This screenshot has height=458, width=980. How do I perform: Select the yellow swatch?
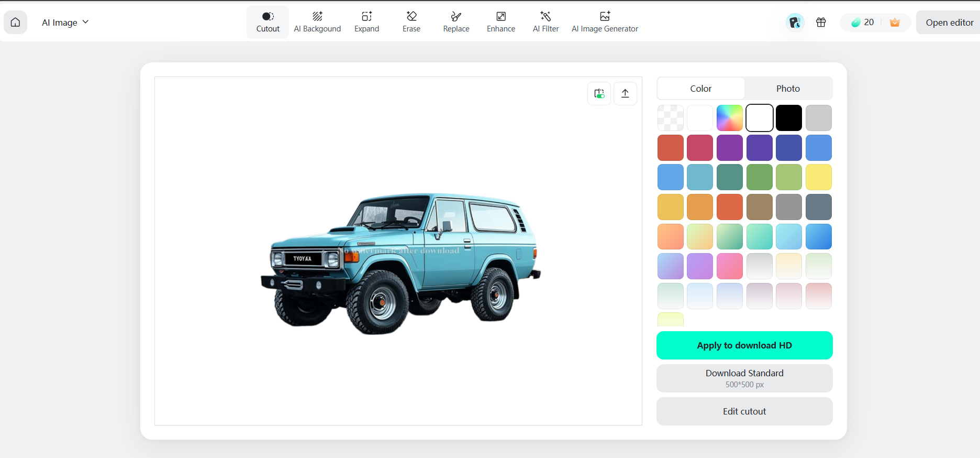coord(819,177)
